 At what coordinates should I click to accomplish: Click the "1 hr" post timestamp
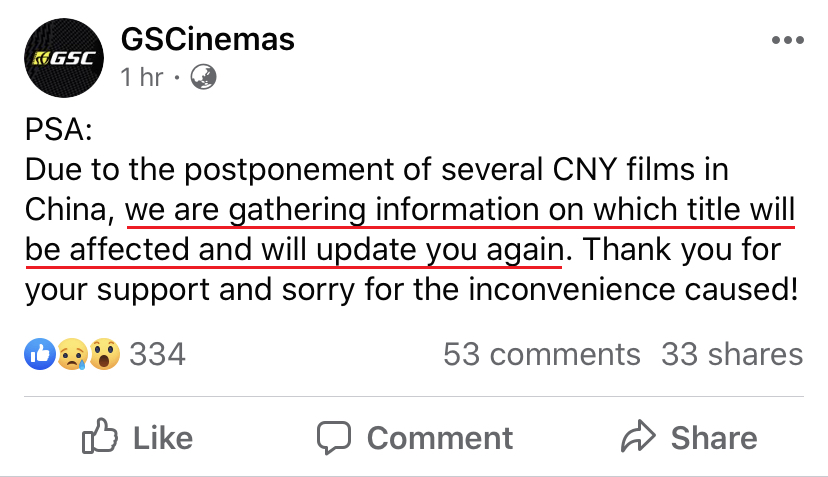[x=141, y=77]
